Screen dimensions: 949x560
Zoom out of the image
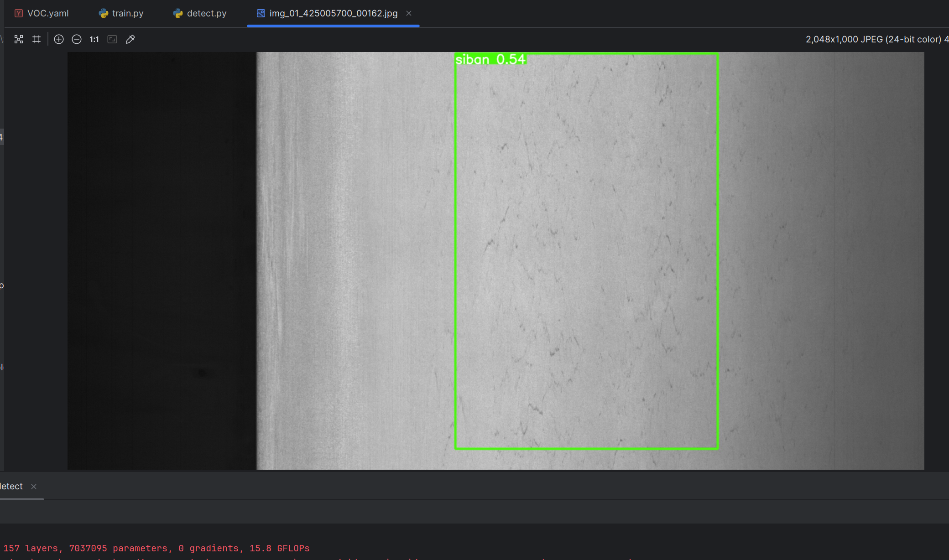[77, 39]
